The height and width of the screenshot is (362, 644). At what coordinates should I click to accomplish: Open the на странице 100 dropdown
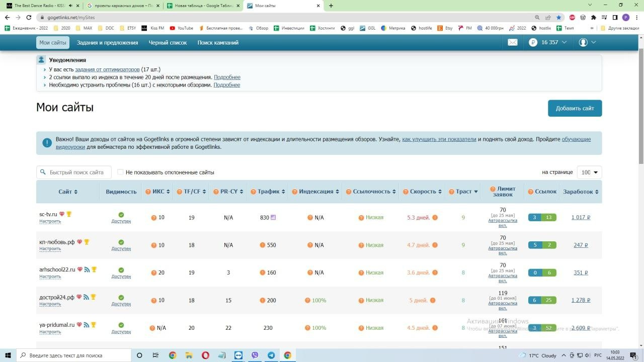click(x=589, y=172)
